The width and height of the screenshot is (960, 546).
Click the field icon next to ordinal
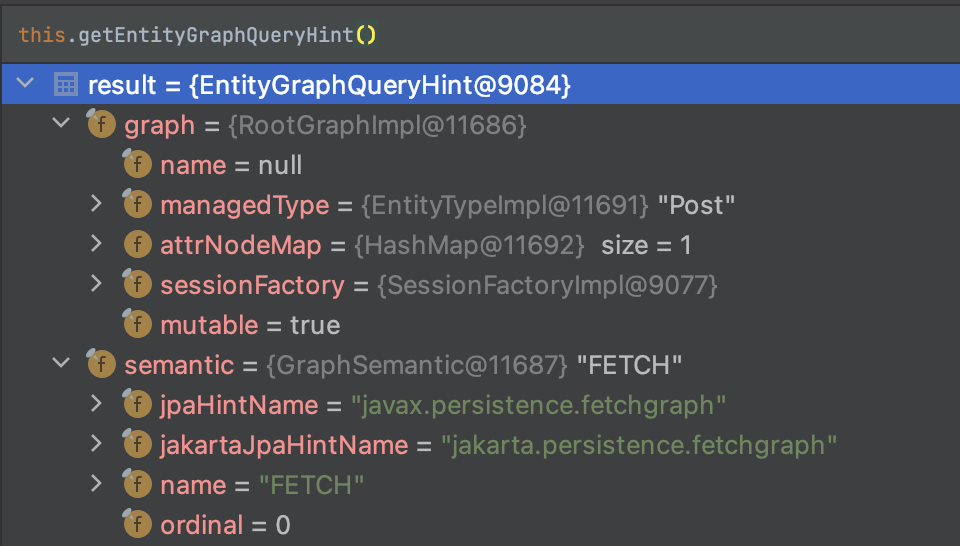tap(137, 524)
